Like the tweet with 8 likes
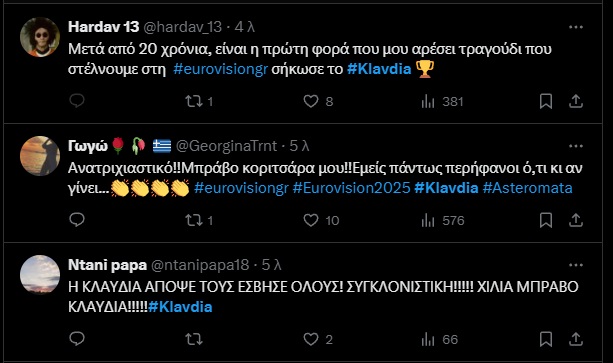 [311, 101]
